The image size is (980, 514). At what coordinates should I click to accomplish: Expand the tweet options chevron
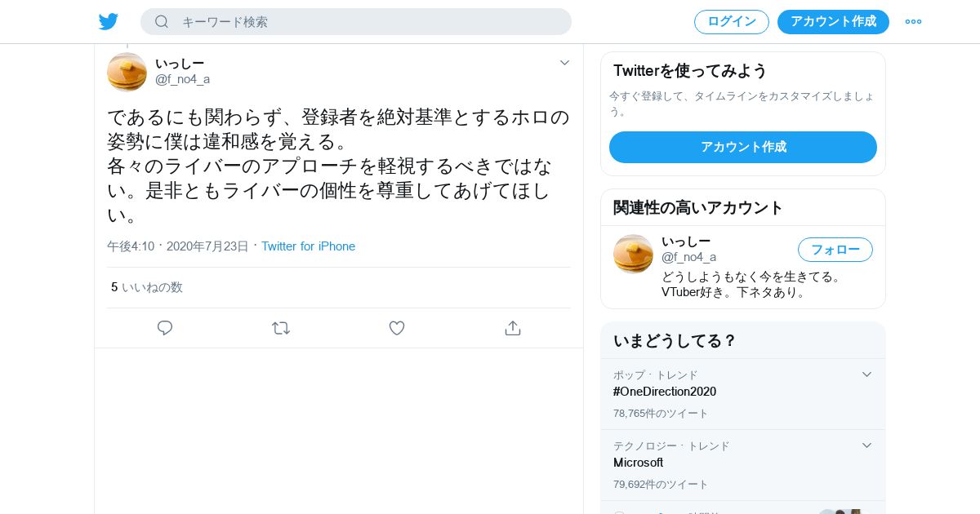click(x=564, y=63)
